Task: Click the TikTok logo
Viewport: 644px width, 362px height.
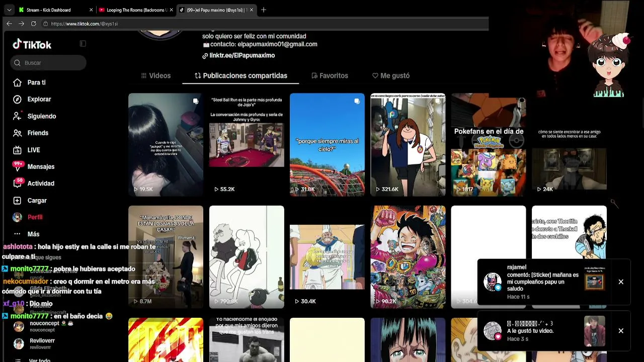Action: (x=32, y=45)
